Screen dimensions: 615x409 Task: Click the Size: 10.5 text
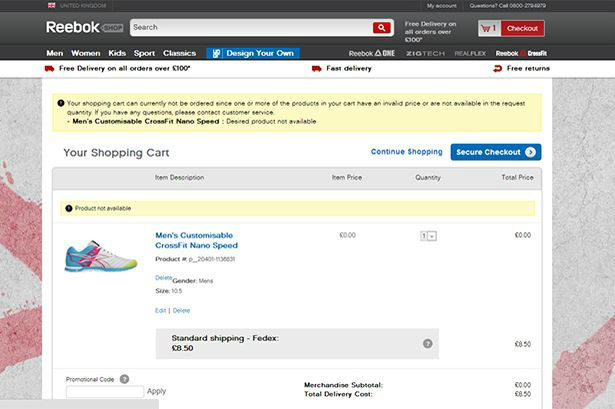tap(169, 291)
